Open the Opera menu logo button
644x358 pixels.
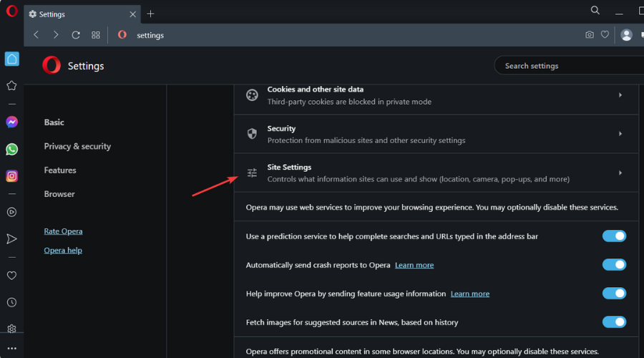(12, 11)
